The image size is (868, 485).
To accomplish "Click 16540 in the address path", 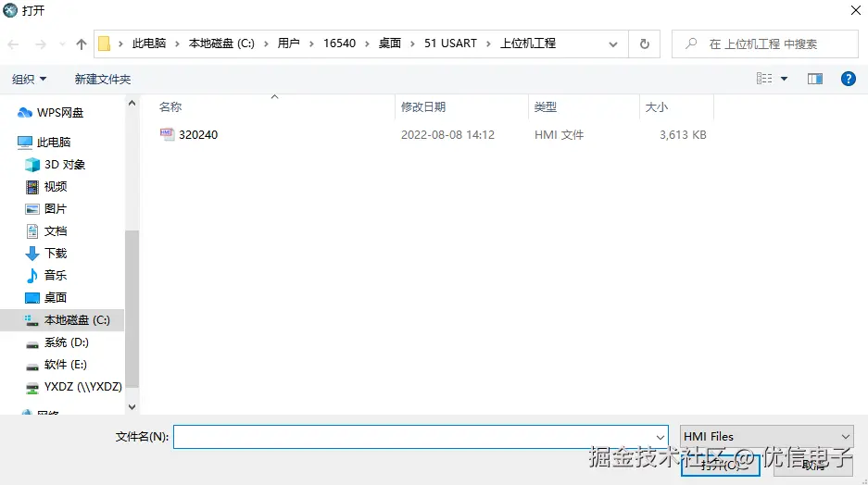I will tap(339, 44).
